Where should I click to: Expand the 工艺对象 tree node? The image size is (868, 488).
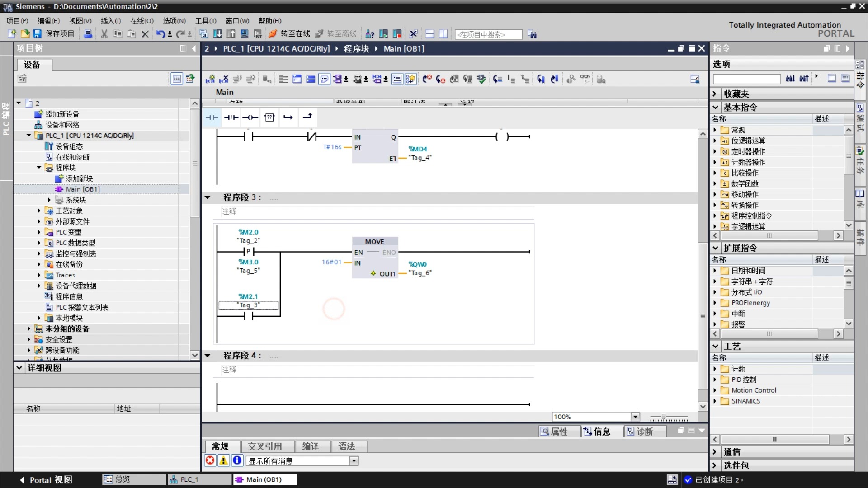coord(39,211)
